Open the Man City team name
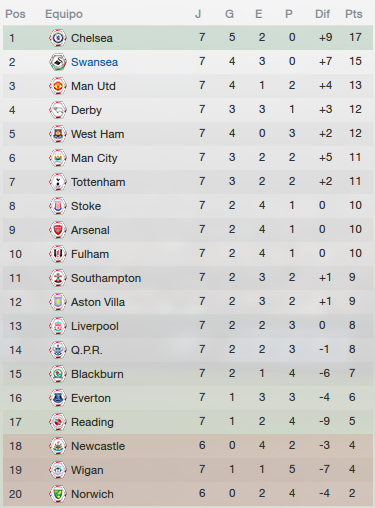The image size is (375, 508). tap(94, 158)
